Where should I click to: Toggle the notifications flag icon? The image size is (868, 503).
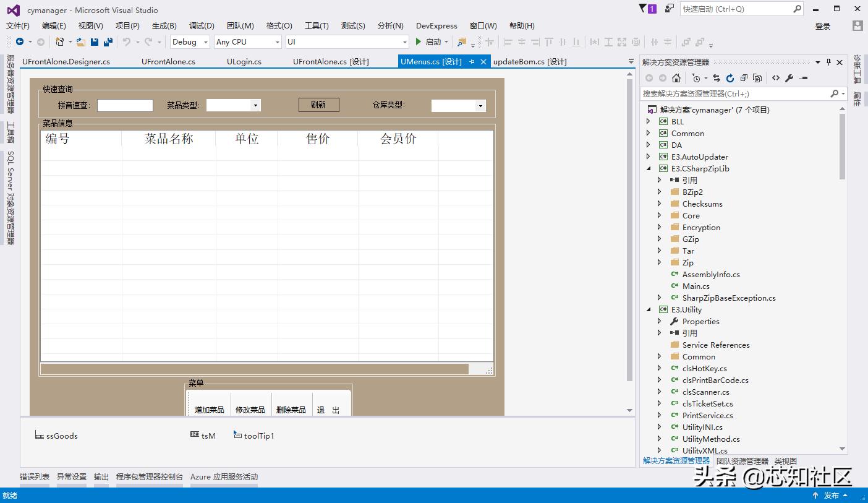[645, 9]
